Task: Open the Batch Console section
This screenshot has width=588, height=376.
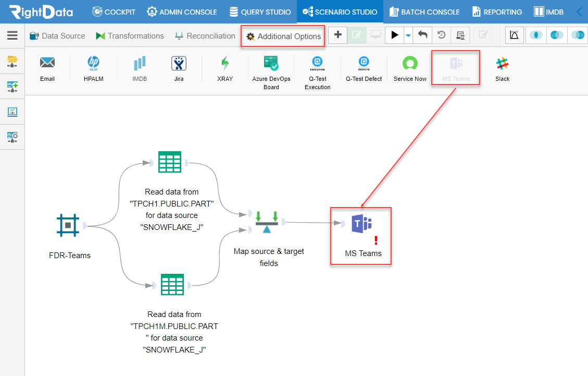Action: [424, 11]
